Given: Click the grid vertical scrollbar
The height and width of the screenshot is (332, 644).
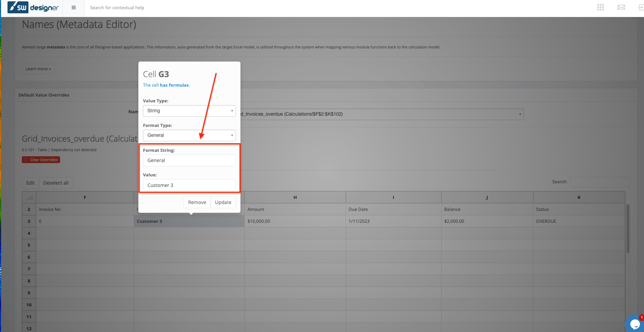Looking at the screenshot, I should point(628,229).
